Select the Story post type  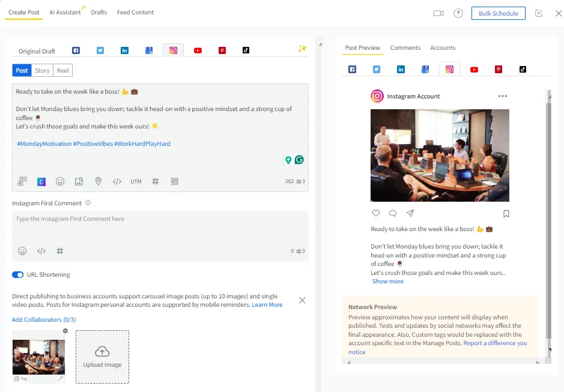click(42, 70)
